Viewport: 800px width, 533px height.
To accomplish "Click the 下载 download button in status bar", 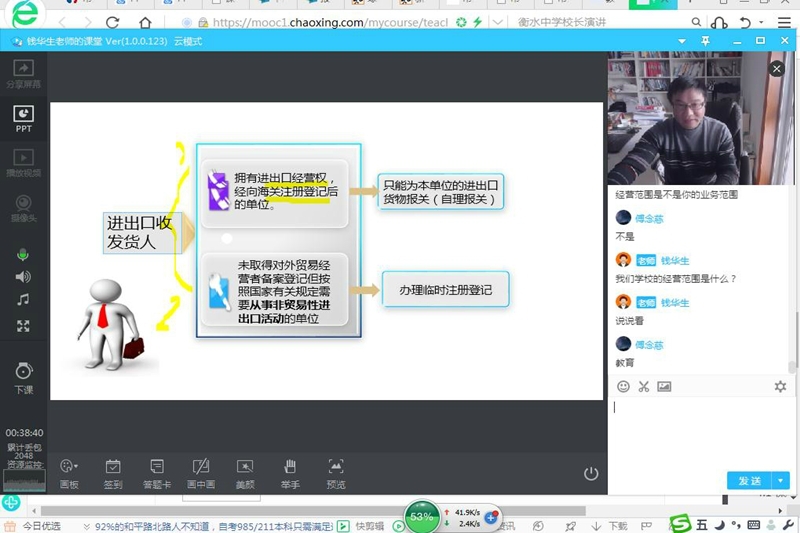I will [x=610, y=526].
